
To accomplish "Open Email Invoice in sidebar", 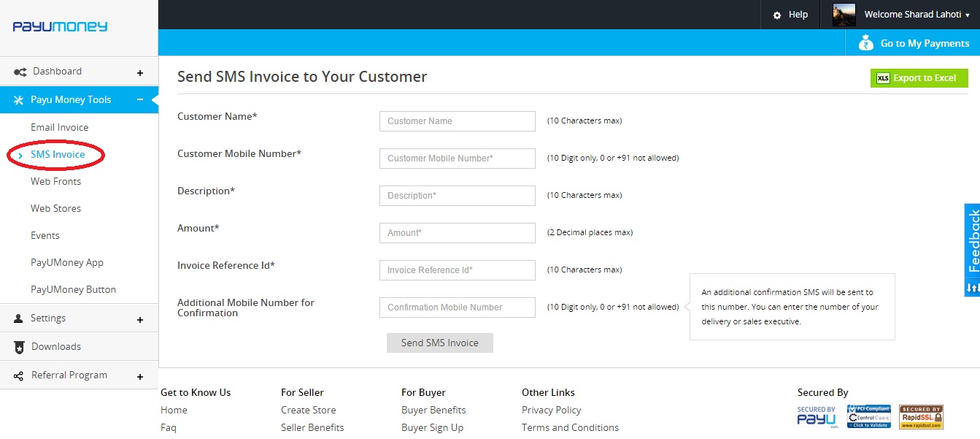I will 59,127.
